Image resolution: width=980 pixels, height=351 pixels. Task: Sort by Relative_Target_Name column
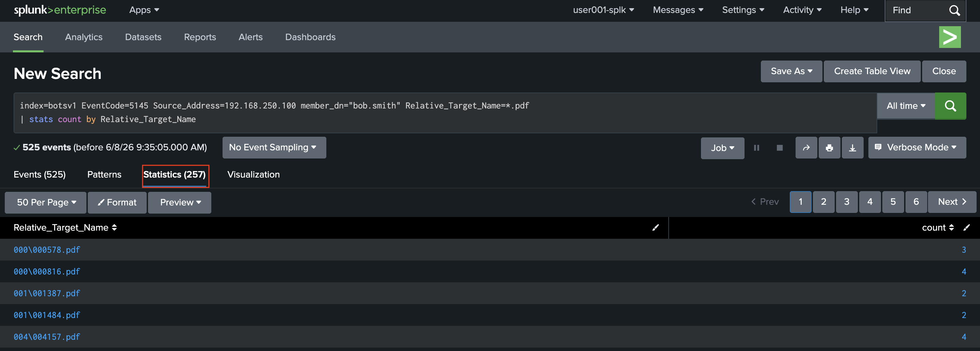coord(65,228)
